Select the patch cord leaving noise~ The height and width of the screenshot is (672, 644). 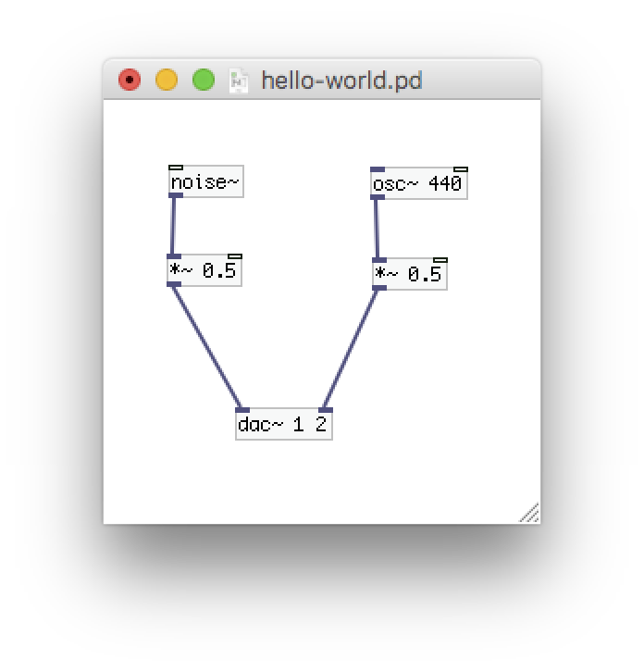(173, 225)
